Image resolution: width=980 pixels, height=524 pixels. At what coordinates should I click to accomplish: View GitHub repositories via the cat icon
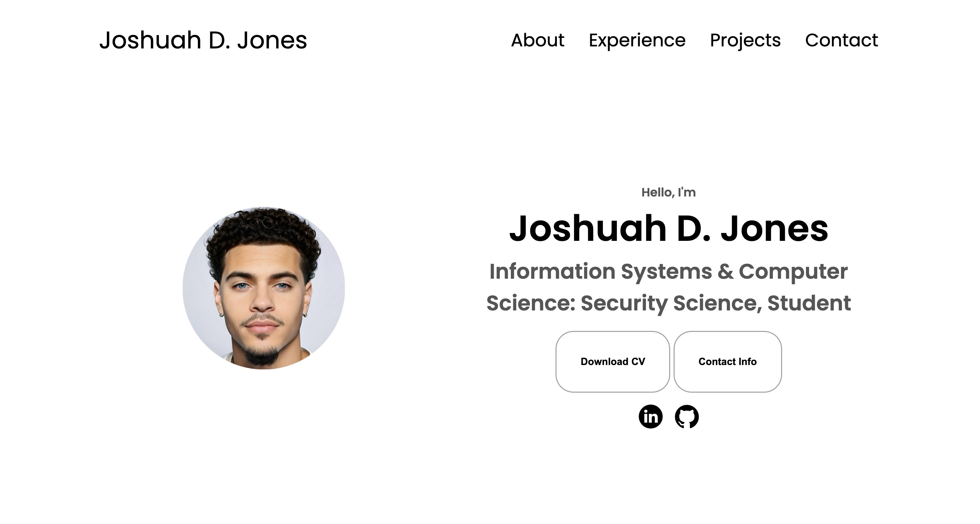[687, 417]
